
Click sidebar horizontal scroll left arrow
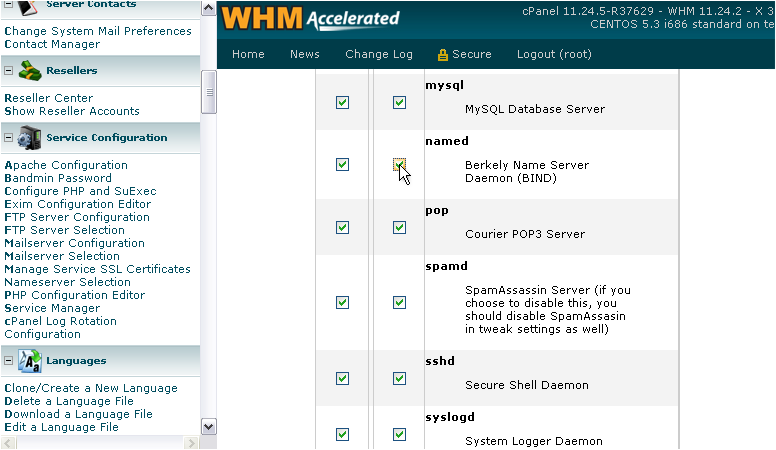pos(7,443)
